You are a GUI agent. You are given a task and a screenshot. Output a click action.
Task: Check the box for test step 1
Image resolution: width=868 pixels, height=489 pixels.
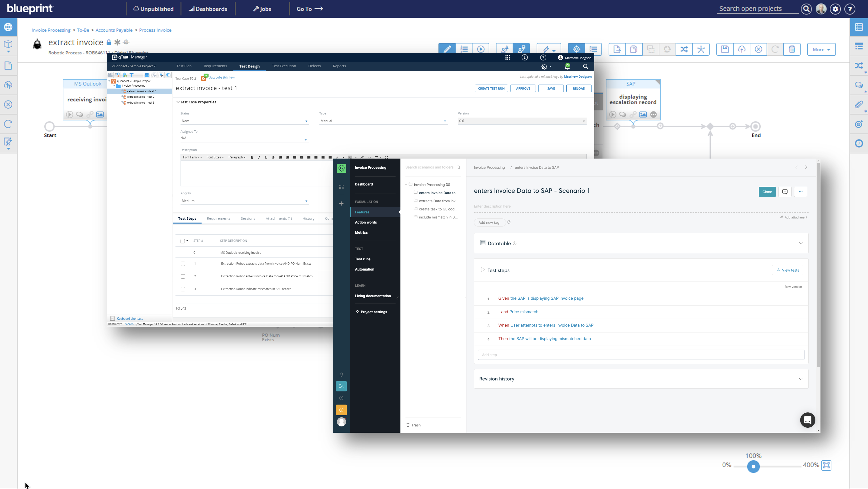coord(183,264)
